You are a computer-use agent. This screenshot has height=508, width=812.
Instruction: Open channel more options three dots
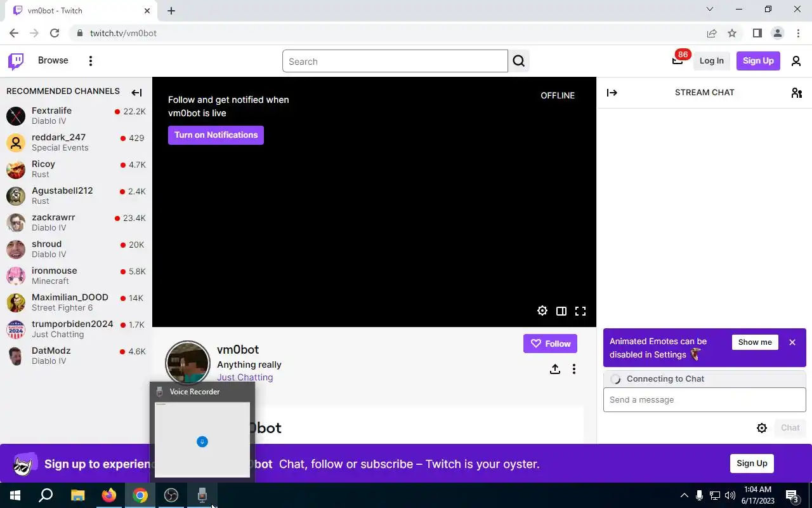point(574,369)
